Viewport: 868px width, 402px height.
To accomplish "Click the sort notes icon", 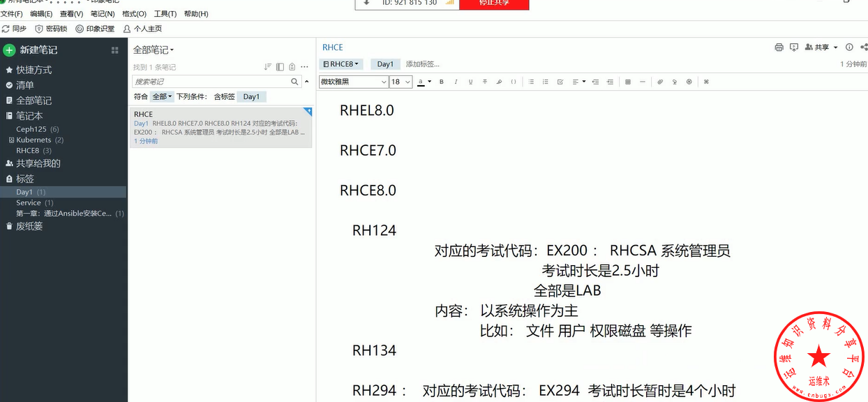I will pos(267,67).
